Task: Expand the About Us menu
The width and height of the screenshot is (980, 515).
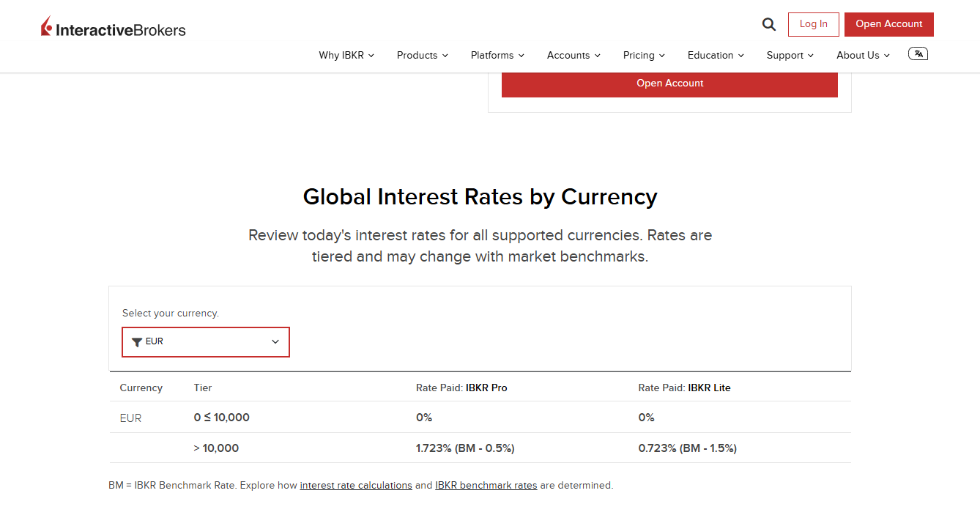Action: click(x=864, y=55)
